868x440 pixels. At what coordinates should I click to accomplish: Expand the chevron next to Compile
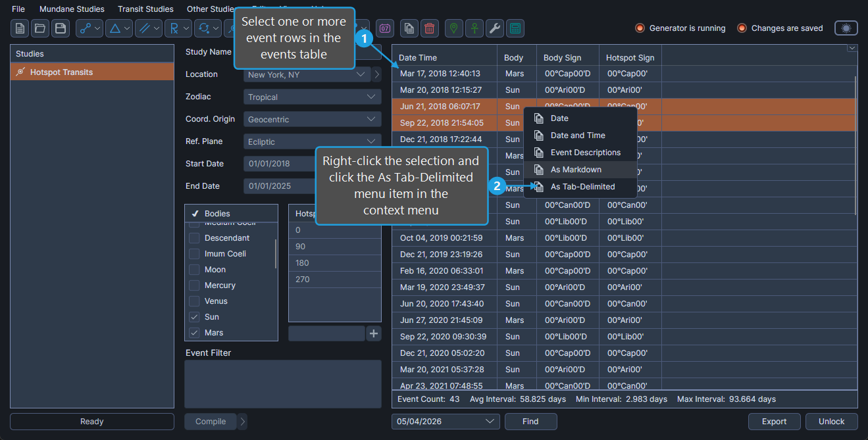(242, 422)
